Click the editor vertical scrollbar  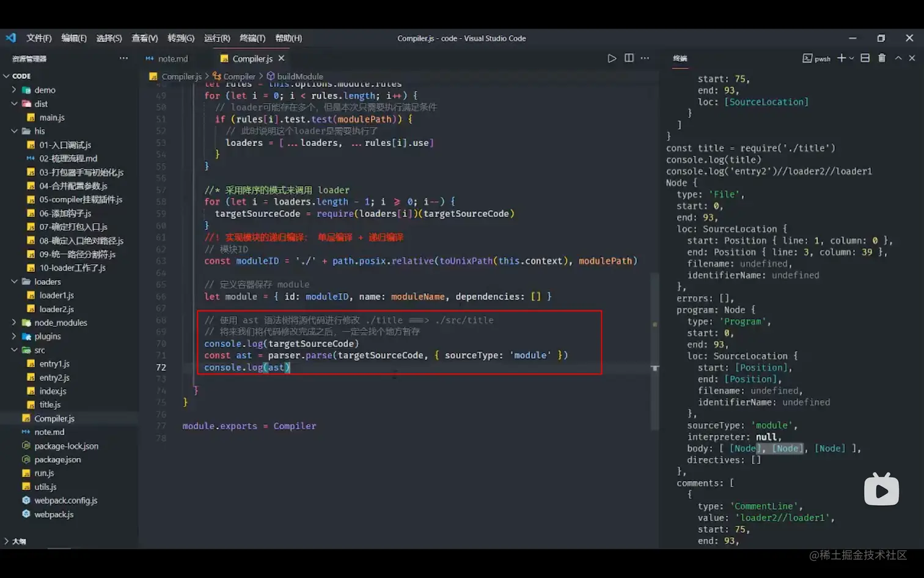point(654,352)
